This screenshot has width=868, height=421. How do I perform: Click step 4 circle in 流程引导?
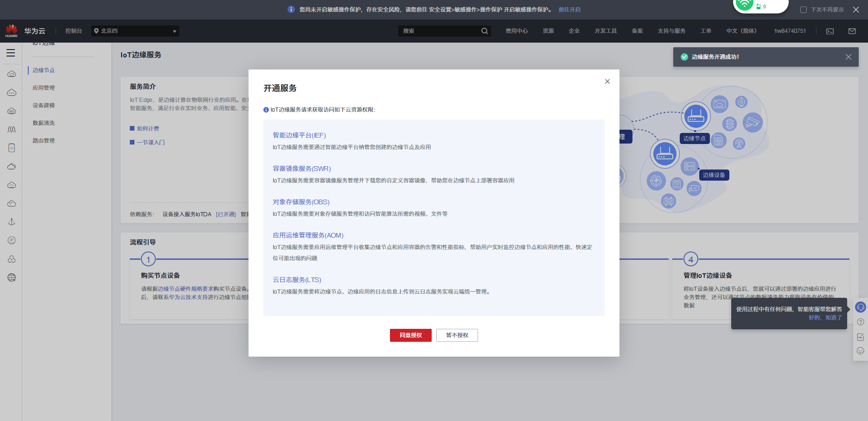[691, 259]
